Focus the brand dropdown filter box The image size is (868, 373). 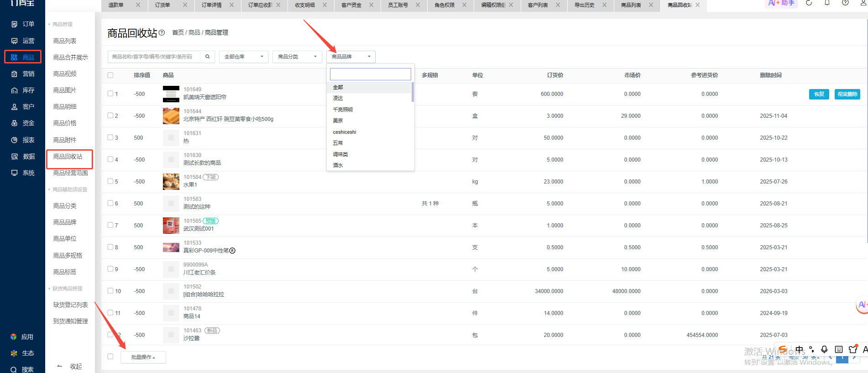(371, 74)
